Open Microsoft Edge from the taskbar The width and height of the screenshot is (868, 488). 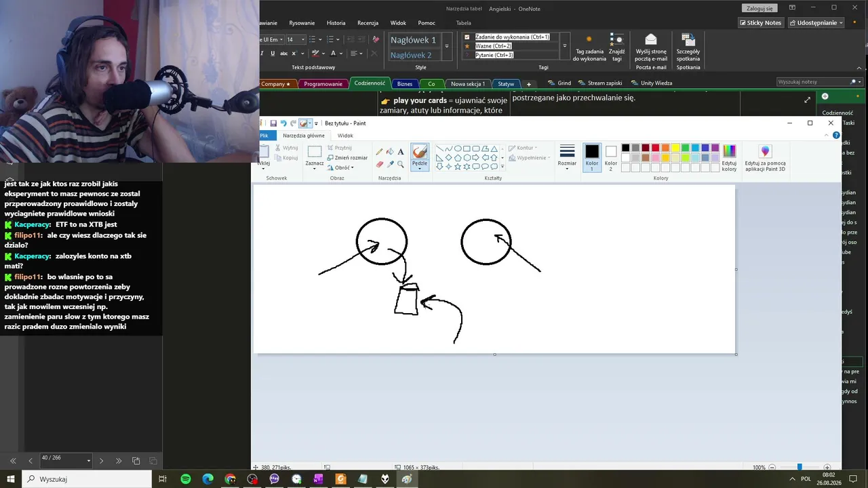[208, 479]
